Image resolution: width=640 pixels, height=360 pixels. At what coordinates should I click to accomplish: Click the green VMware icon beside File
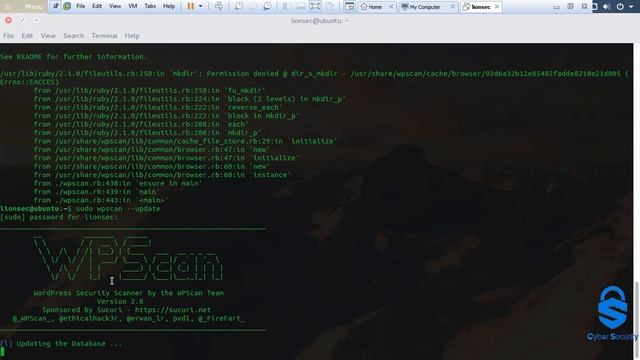[67, 6]
